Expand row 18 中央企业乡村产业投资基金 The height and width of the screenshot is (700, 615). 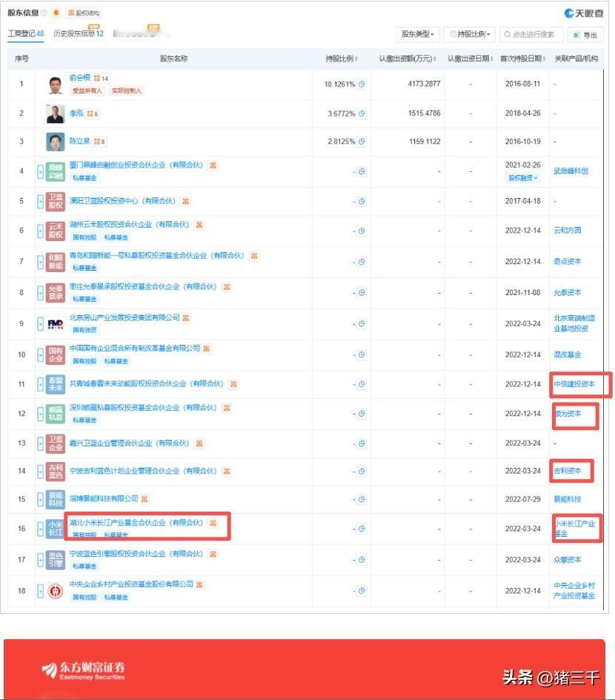click(x=40, y=590)
